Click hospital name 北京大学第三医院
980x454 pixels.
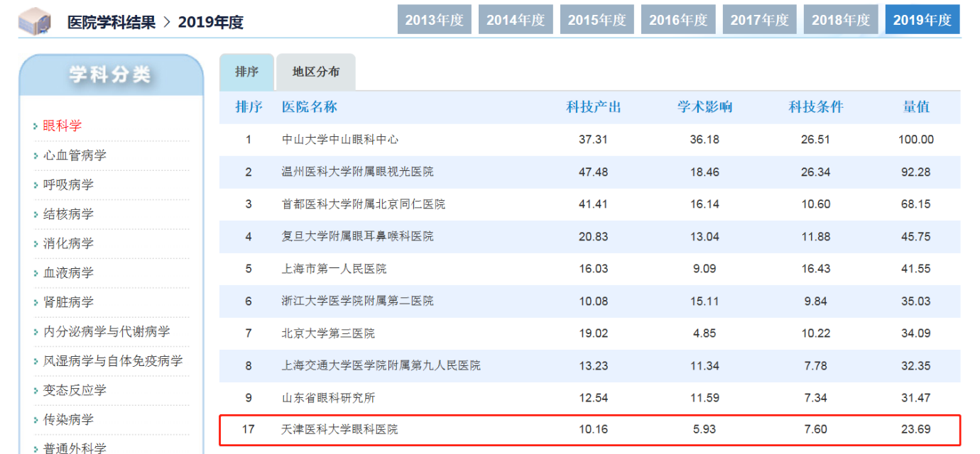[328, 333]
